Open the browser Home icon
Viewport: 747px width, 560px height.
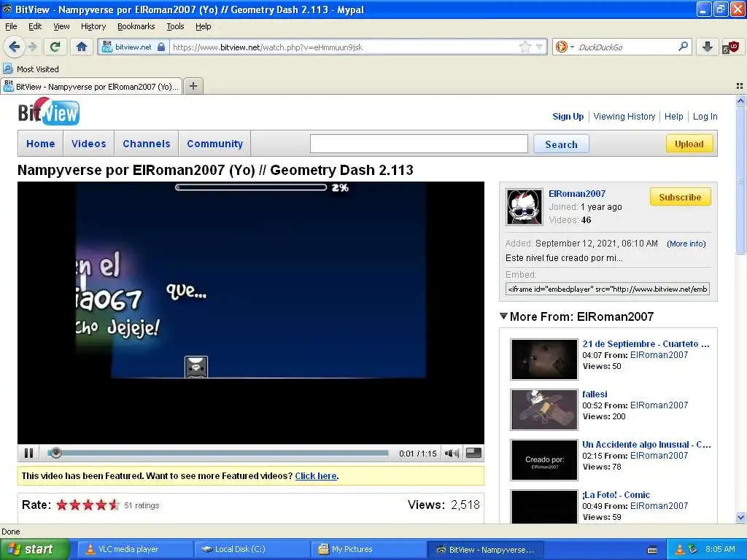(x=82, y=47)
